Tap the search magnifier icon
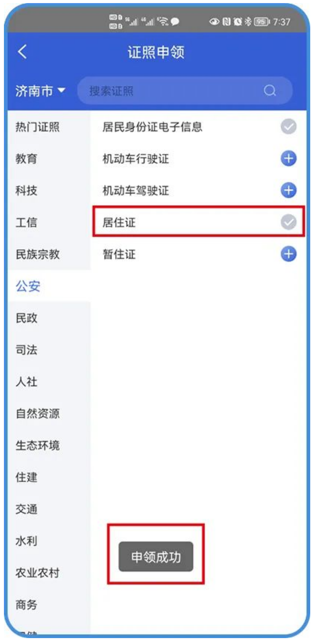Viewport: 315px width, 644px height. click(x=269, y=91)
